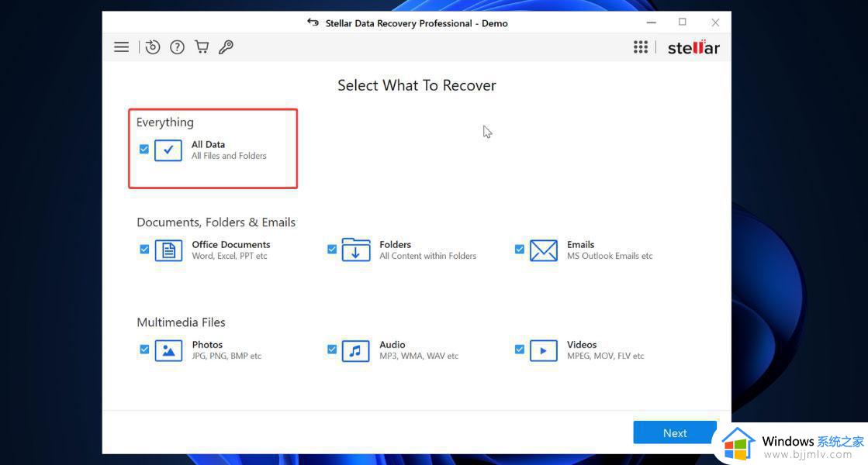Click the 'Everything' section heading
The image size is (868, 465).
(x=165, y=122)
